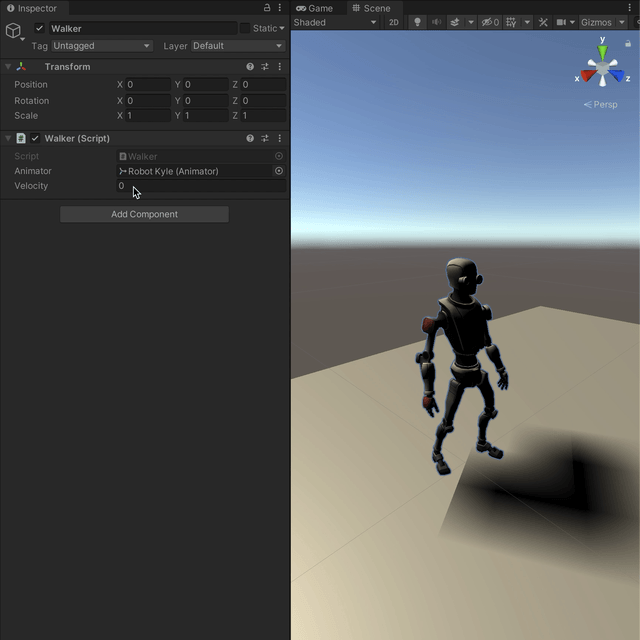The width and height of the screenshot is (640, 640).
Task: Click the red X axis gizmo cone
Action: (588, 76)
